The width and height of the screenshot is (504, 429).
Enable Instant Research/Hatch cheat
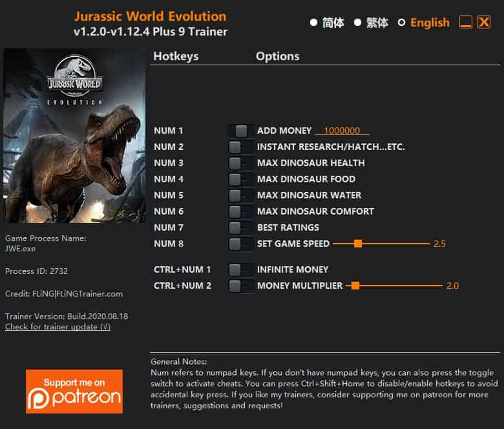pos(241,147)
